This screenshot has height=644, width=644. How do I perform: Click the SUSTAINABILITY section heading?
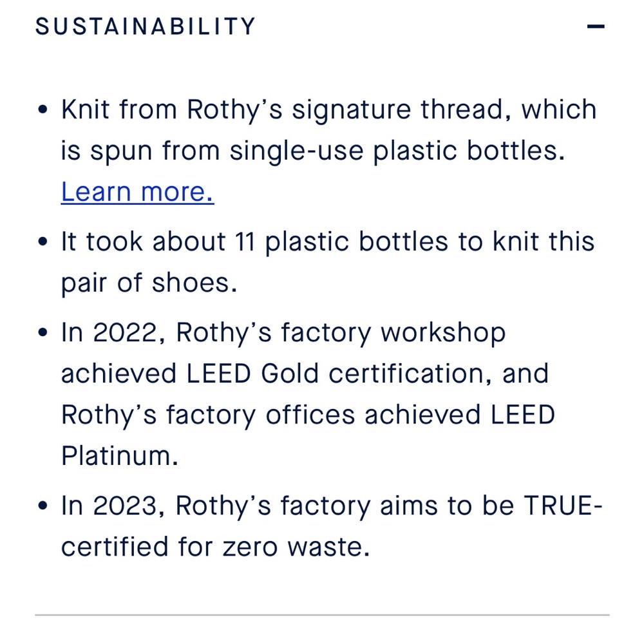pos(146,27)
